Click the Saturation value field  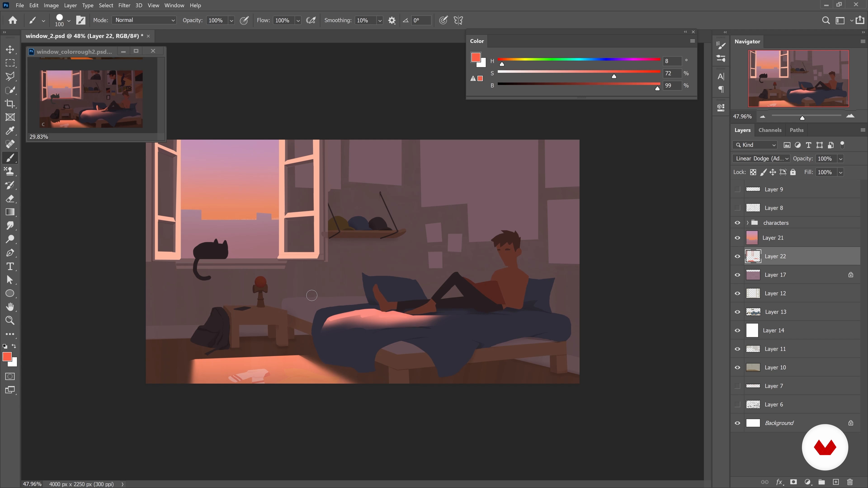pyautogui.click(x=672, y=73)
